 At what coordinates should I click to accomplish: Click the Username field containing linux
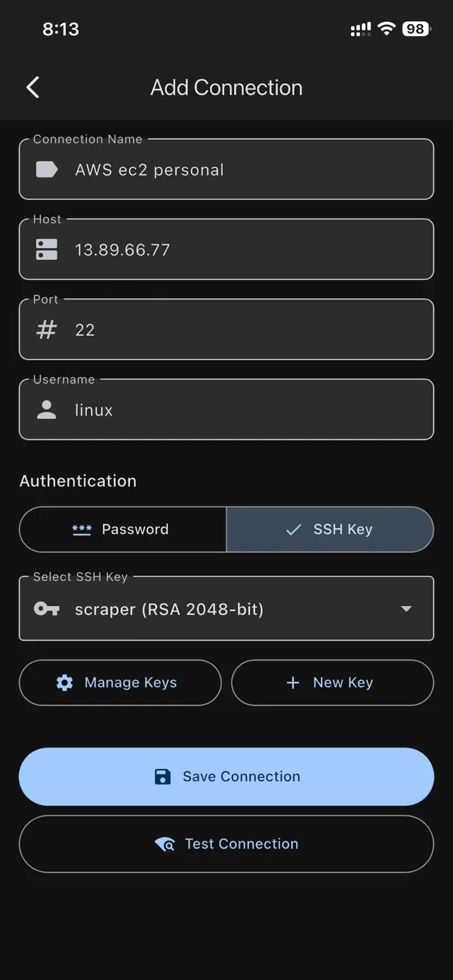point(226,410)
